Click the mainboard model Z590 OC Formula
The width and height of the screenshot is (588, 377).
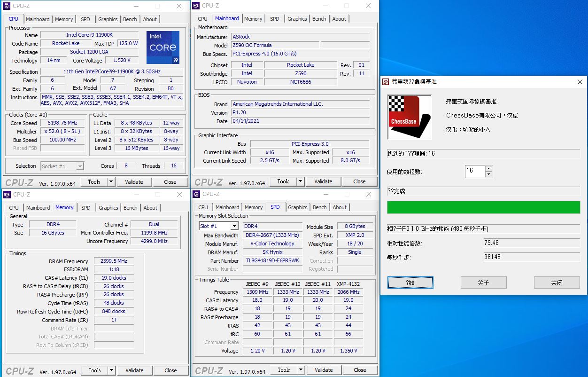275,45
